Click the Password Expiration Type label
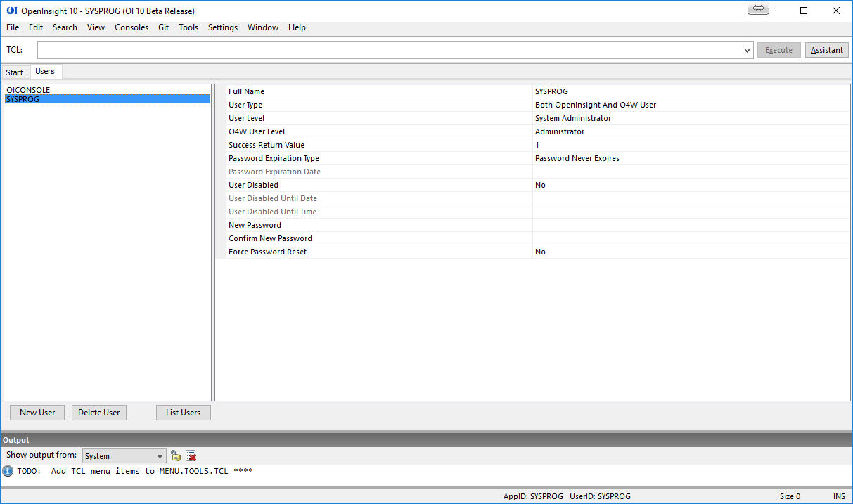853x504 pixels. pos(274,158)
